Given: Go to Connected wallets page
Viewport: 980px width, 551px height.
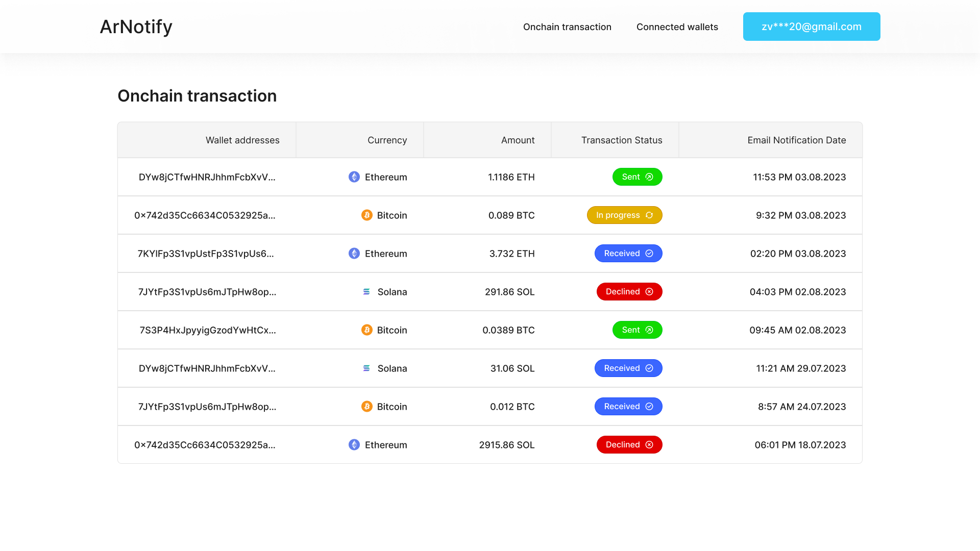Looking at the screenshot, I should (x=677, y=27).
